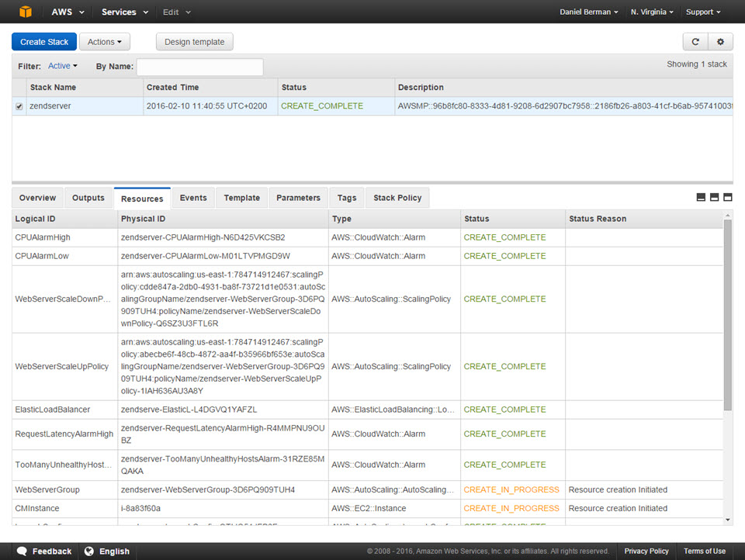Click the CPUAlarmHigh logical ID
This screenshot has height=560, width=745.
tap(42, 237)
